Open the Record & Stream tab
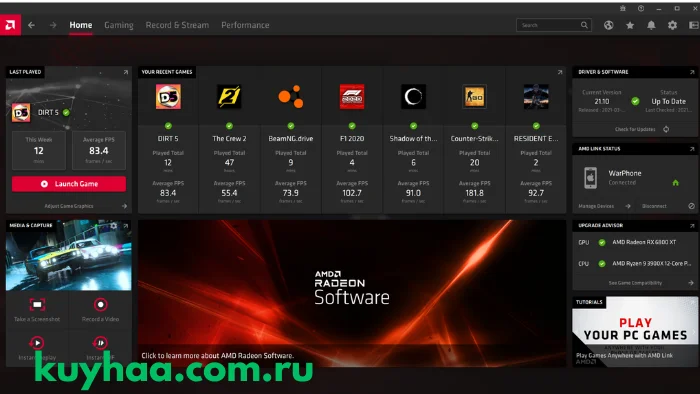Screen dimensions: 700x394 (177, 25)
